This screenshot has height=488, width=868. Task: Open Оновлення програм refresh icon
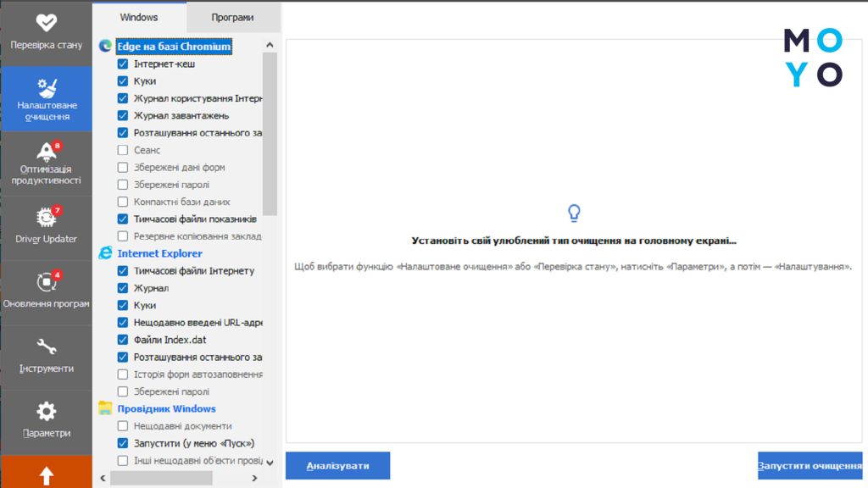(46, 281)
